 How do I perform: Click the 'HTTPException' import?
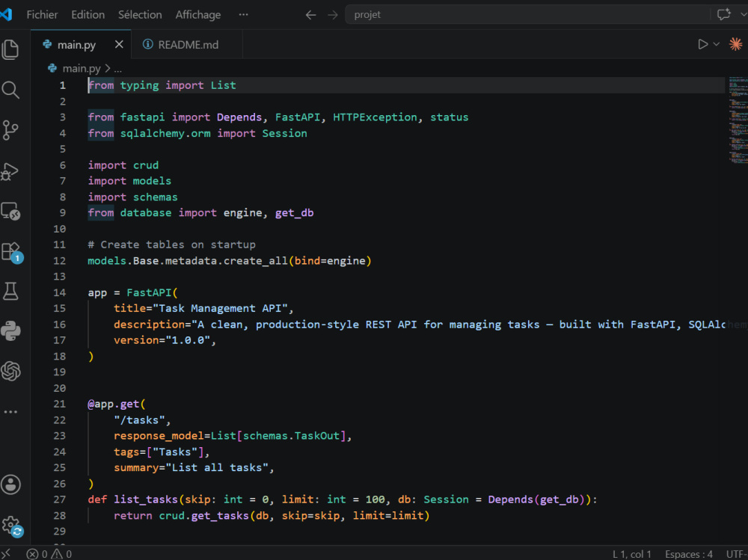(x=375, y=117)
